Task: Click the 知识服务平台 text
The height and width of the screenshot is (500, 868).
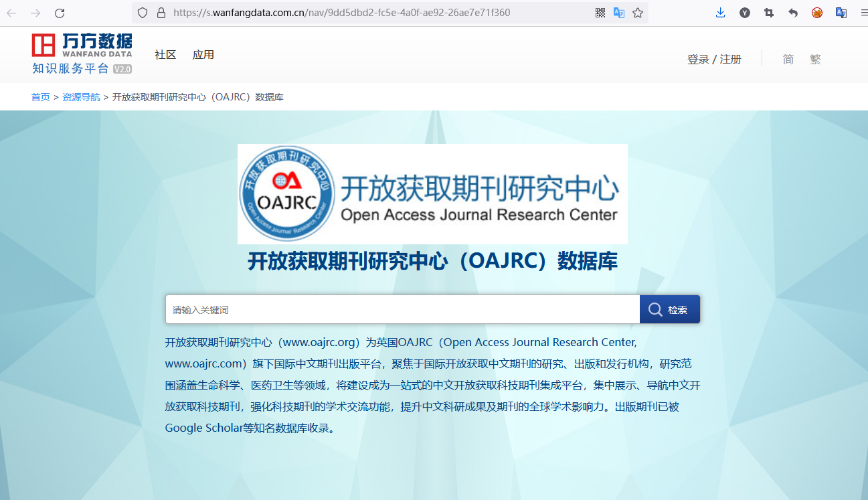Action: [x=70, y=68]
